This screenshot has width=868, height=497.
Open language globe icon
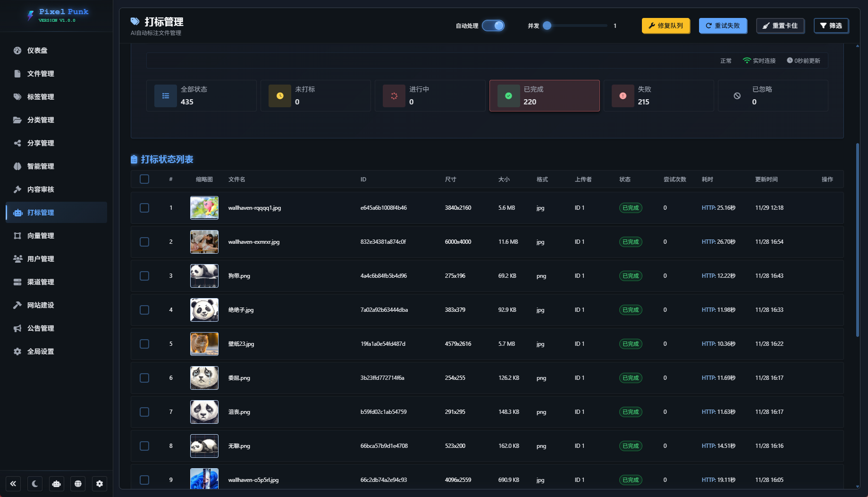[x=78, y=483]
